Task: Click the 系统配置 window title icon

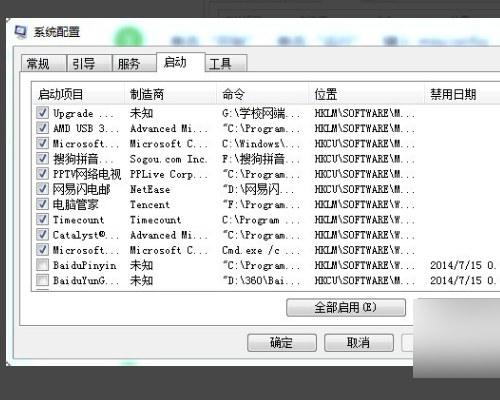Action: tap(20, 32)
